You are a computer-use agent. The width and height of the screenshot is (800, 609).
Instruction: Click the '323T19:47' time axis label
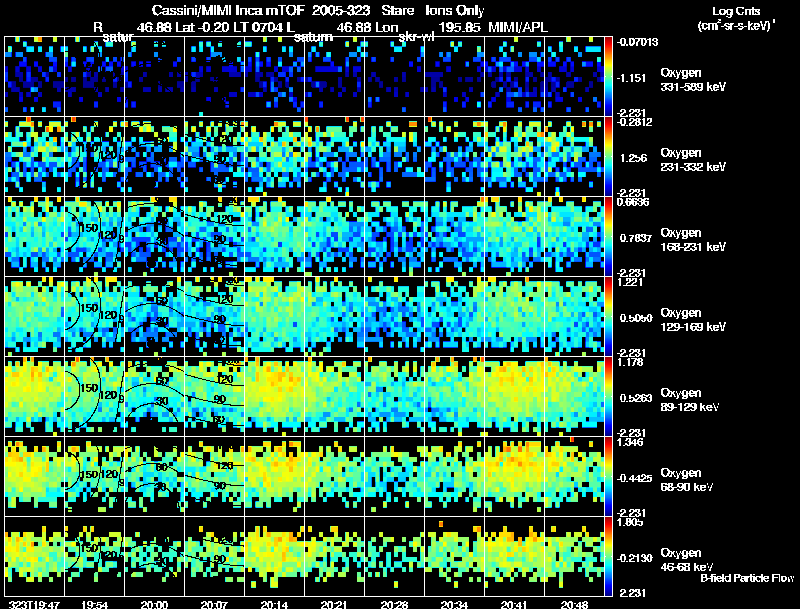34,604
